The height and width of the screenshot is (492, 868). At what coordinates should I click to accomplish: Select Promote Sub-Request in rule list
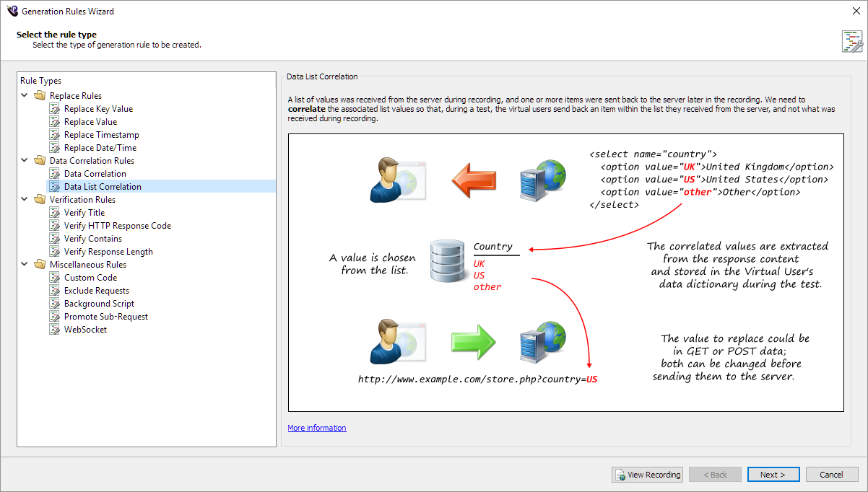[x=105, y=317]
